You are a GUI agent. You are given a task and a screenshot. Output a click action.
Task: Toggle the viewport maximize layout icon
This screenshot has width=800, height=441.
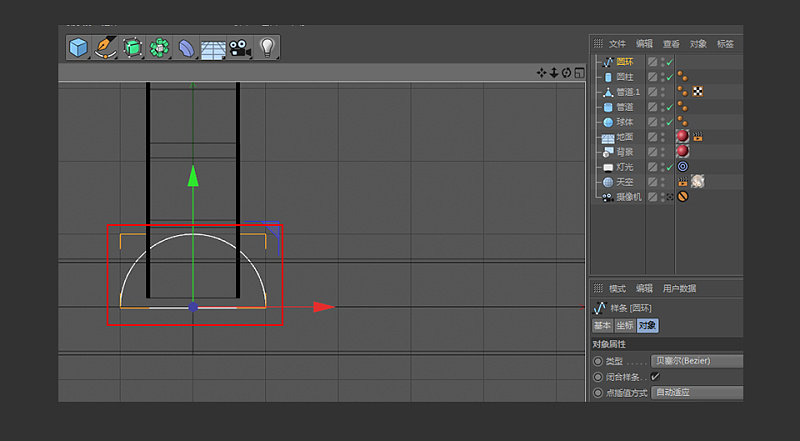(578, 72)
